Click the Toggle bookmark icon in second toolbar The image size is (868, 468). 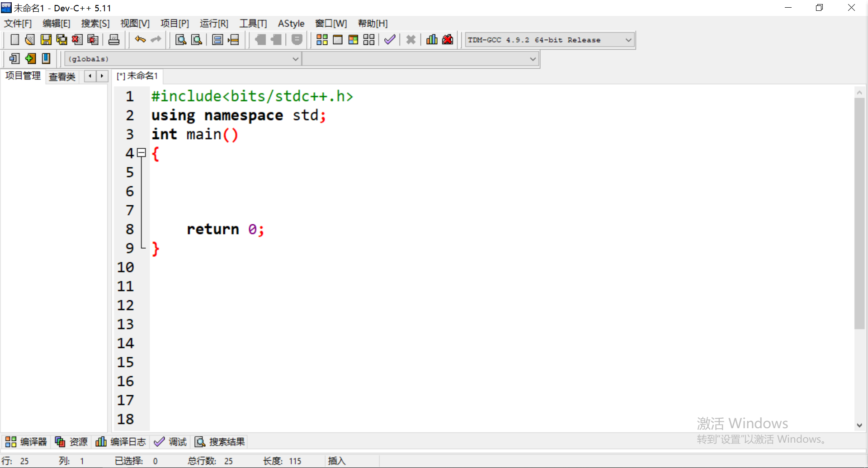(x=14, y=58)
